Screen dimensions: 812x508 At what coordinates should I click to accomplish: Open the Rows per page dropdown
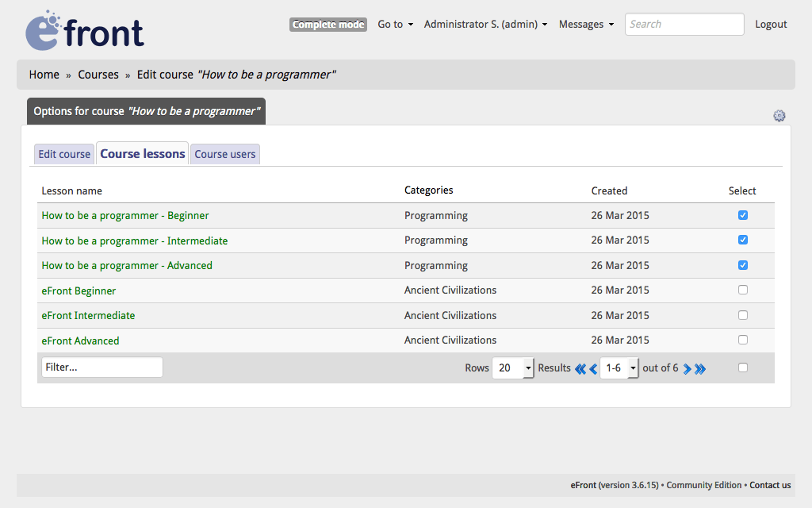[513, 368]
